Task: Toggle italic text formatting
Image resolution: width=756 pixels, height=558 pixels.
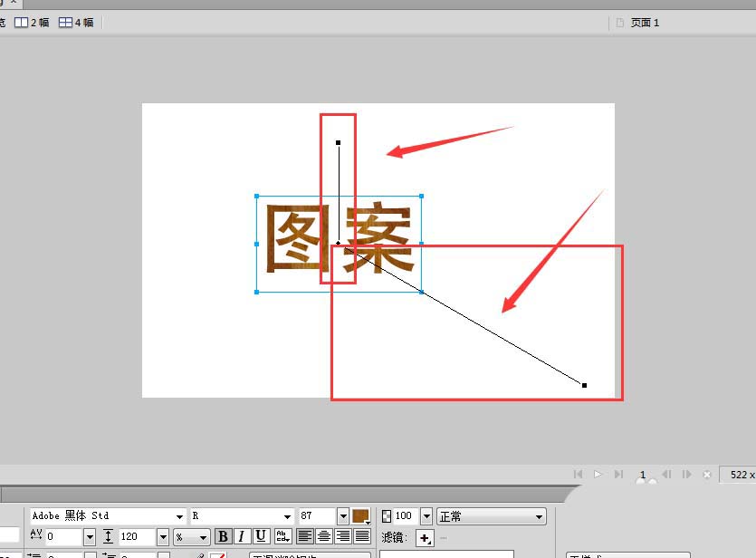Action: tap(242, 536)
